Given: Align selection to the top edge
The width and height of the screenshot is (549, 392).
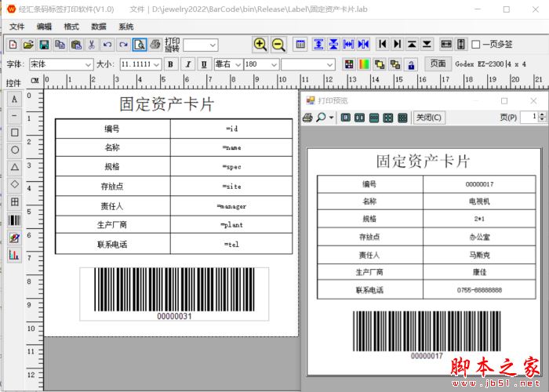Looking at the screenshot, I should (x=412, y=44).
